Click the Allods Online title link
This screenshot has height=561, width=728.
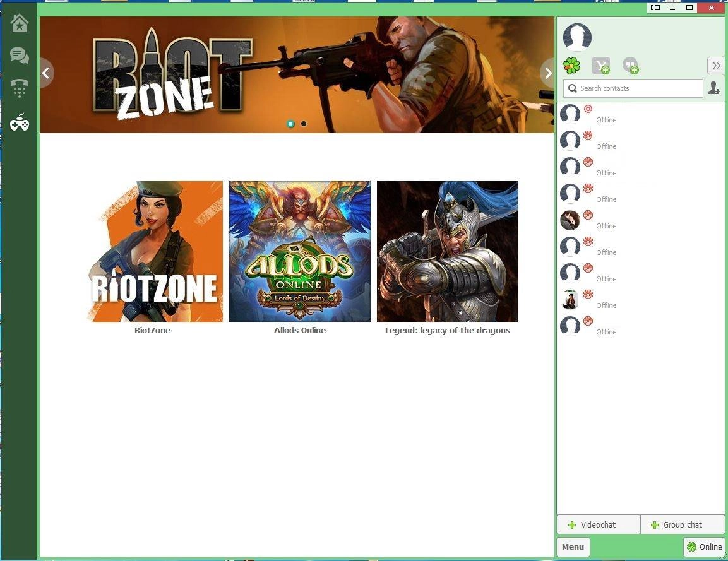point(300,331)
